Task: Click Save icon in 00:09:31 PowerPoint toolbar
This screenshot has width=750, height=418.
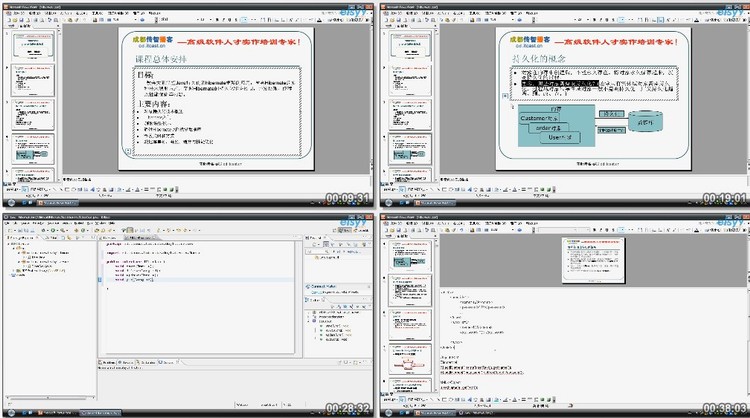Action: click(x=22, y=20)
